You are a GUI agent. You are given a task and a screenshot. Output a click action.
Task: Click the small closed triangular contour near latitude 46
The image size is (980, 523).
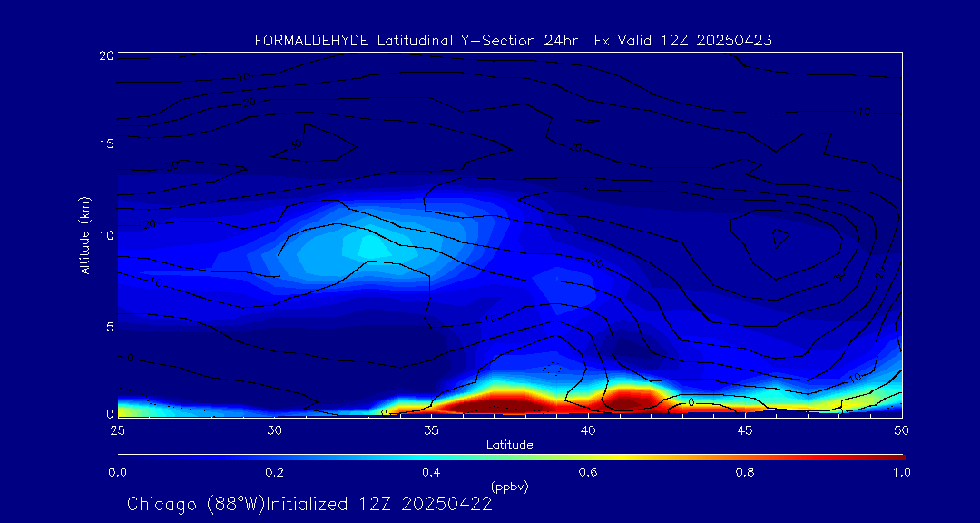tap(780, 238)
